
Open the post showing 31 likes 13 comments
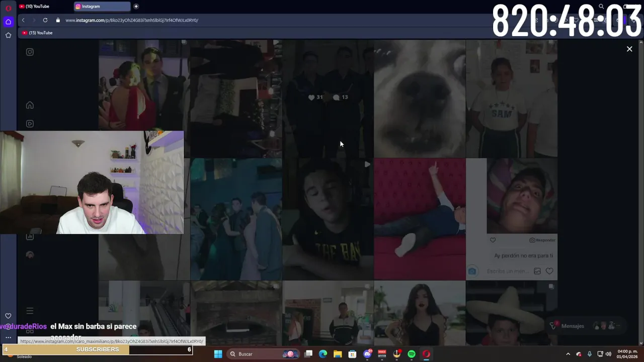[328, 99]
